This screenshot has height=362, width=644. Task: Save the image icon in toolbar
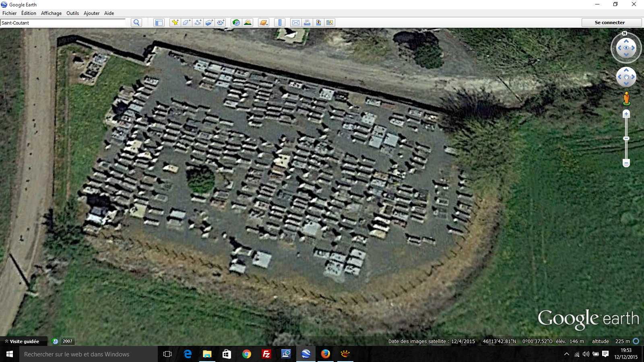click(318, 23)
